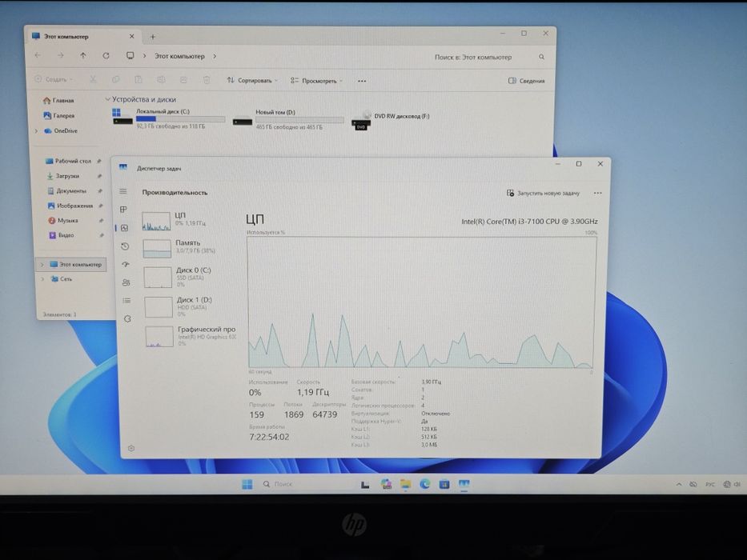Screen dimensions: 747x560
Task: Click Forward arrow in File Explorer
Action: (61, 56)
